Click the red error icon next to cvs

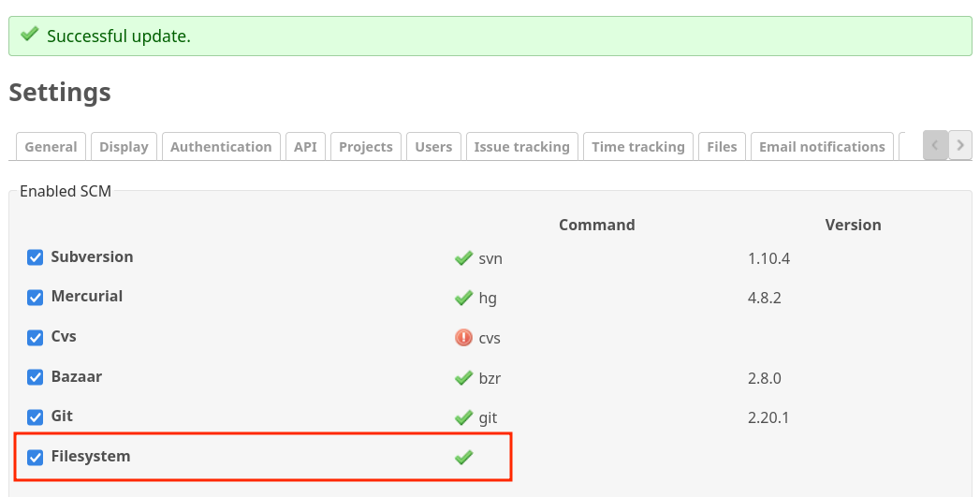pyautogui.click(x=463, y=338)
